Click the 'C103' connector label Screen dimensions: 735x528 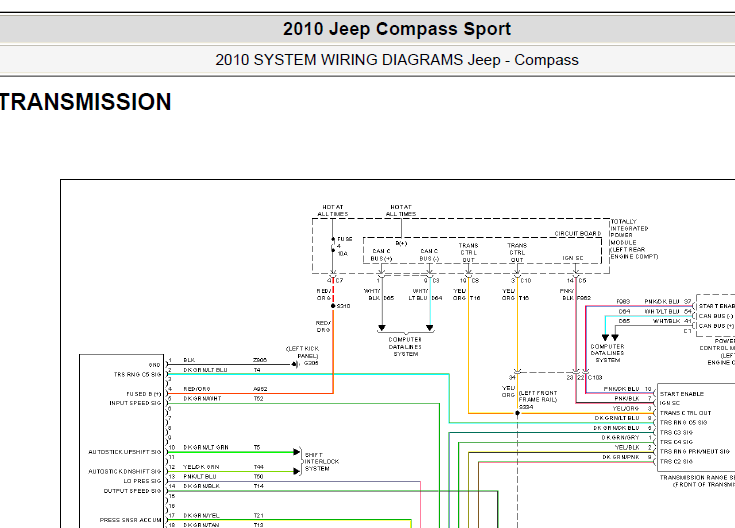click(x=595, y=377)
